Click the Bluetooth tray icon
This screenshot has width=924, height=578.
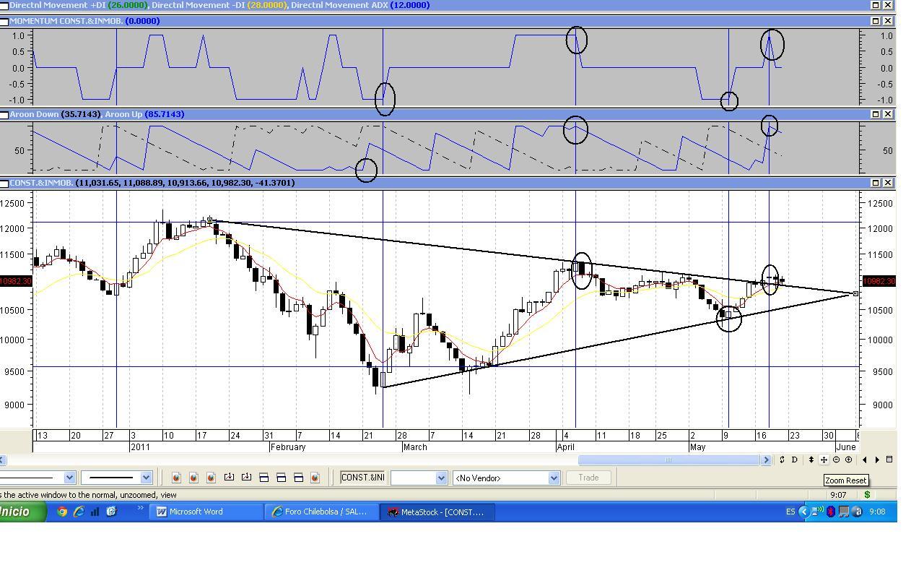click(831, 512)
